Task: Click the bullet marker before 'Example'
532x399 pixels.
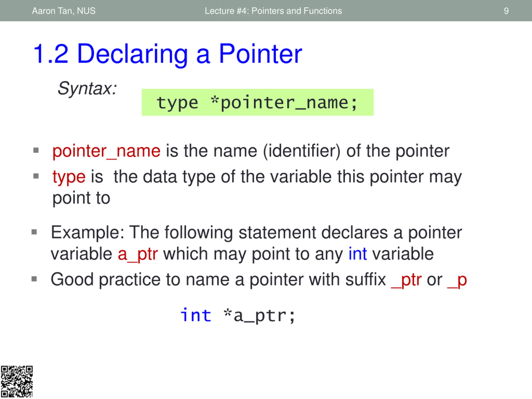Action: point(34,232)
